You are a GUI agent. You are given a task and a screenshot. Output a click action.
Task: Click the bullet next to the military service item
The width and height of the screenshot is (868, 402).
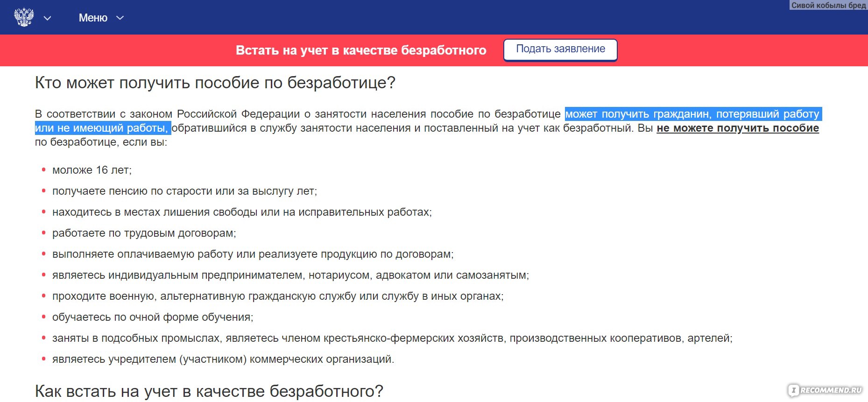point(44,294)
